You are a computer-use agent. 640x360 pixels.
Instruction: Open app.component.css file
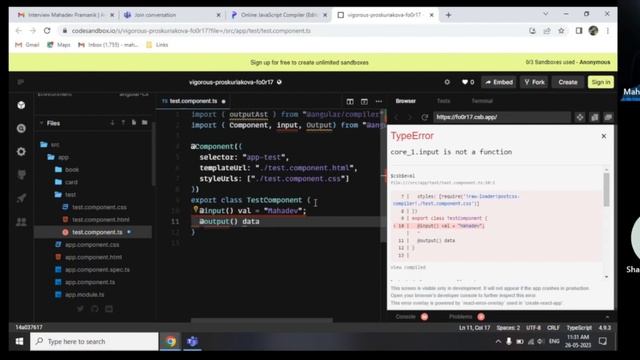[87, 244]
